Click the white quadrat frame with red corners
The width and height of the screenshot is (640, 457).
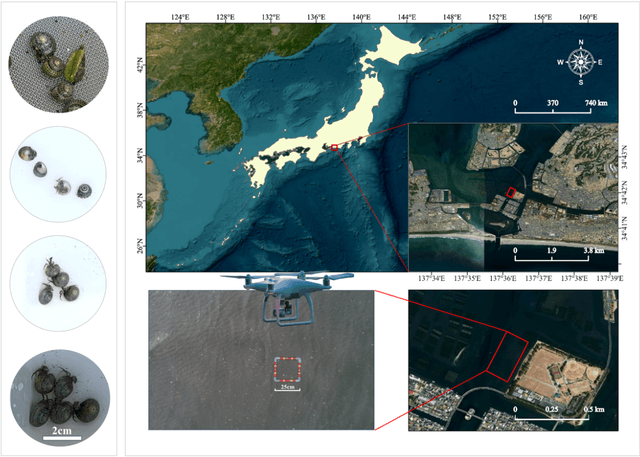tap(288, 369)
